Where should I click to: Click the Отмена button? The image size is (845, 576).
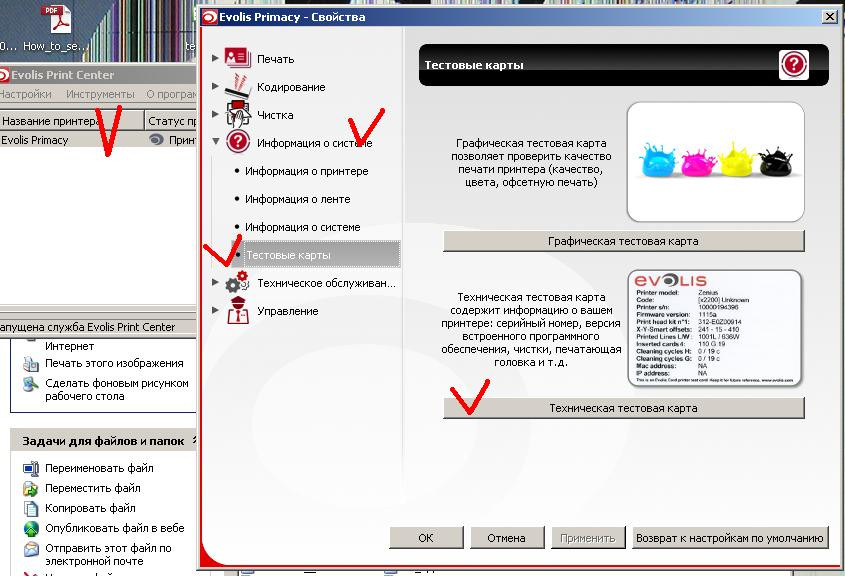pos(507,538)
